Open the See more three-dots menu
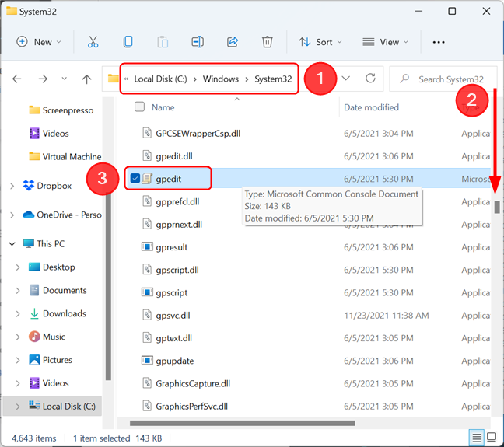Image resolution: width=504 pixels, height=447 pixels. [439, 42]
